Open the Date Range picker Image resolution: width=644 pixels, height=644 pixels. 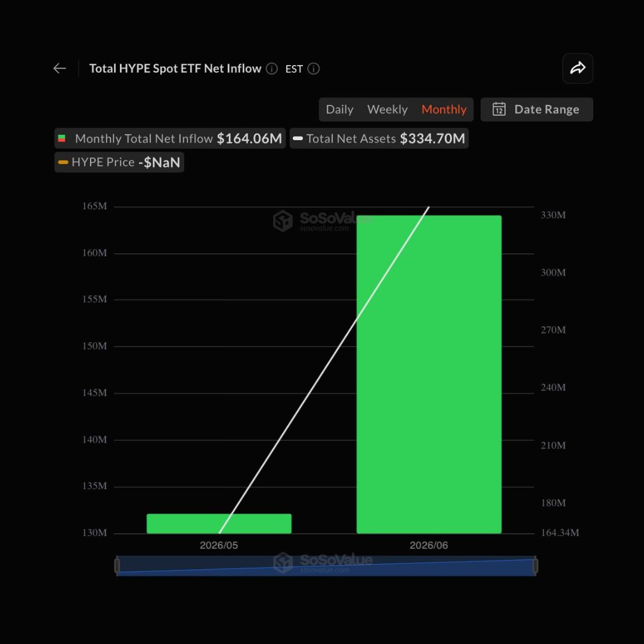point(537,109)
